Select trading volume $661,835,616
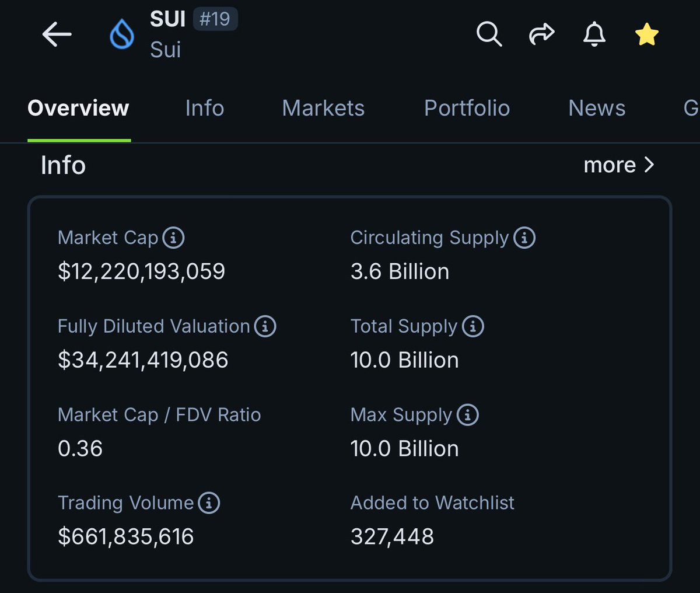The width and height of the screenshot is (700, 593). pyautogui.click(x=125, y=536)
